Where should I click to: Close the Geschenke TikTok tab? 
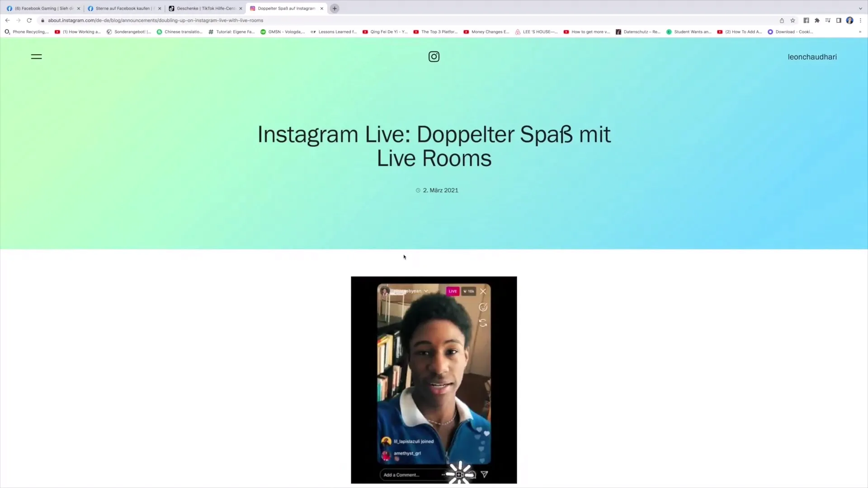click(241, 9)
